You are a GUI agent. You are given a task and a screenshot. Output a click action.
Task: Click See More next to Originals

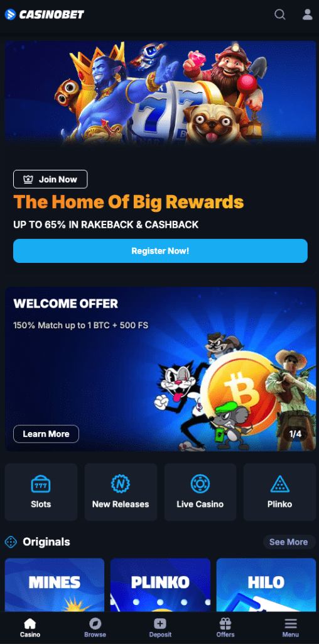[x=288, y=541]
